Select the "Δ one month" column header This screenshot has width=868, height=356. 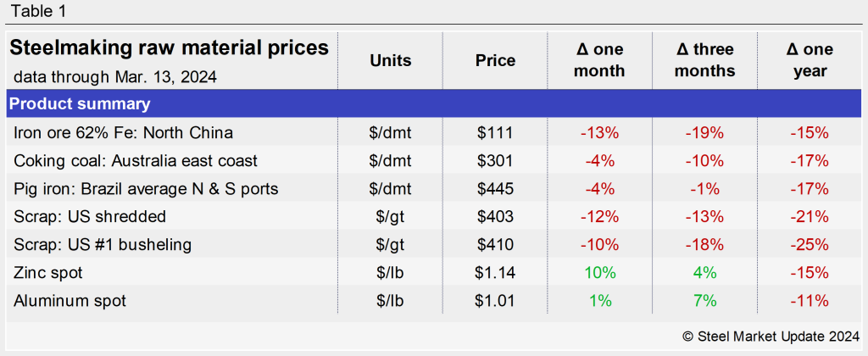[x=599, y=60]
